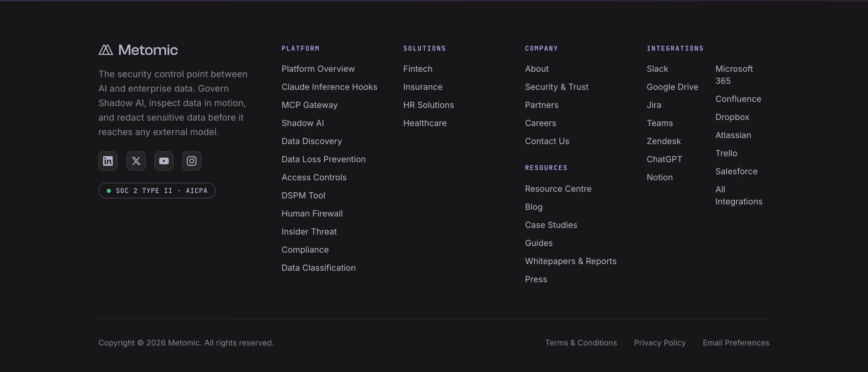The height and width of the screenshot is (372, 868).
Task: Go to Email Preferences
Action: tap(736, 343)
